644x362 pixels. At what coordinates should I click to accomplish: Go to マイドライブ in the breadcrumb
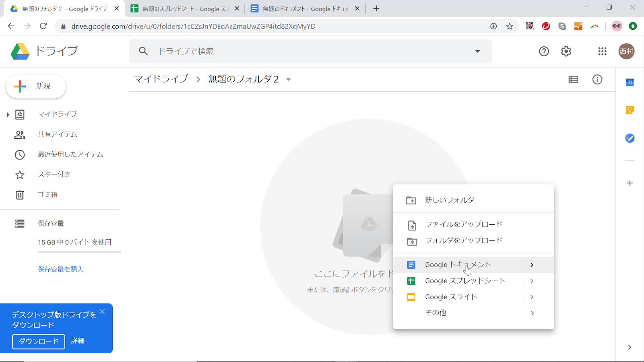[x=161, y=79]
